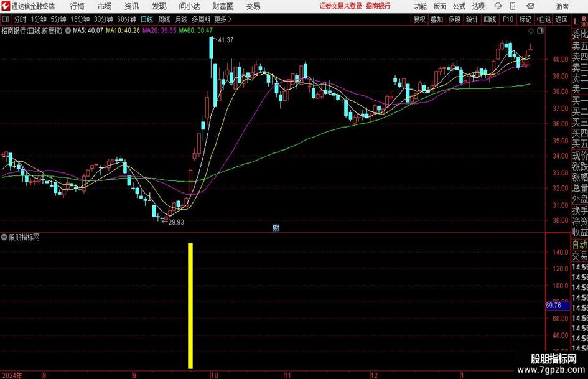Click the 69.76 value on indicator axis
The height and width of the screenshot is (379, 588).
pos(554,306)
